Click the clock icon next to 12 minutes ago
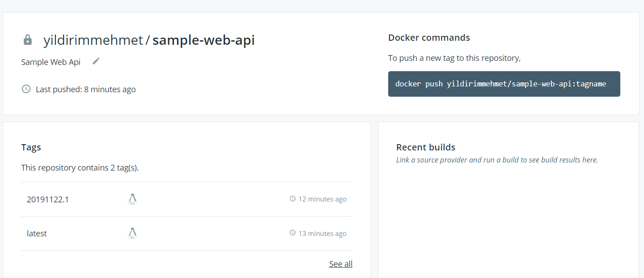The height and width of the screenshot is (278, 644). (293, 199)
